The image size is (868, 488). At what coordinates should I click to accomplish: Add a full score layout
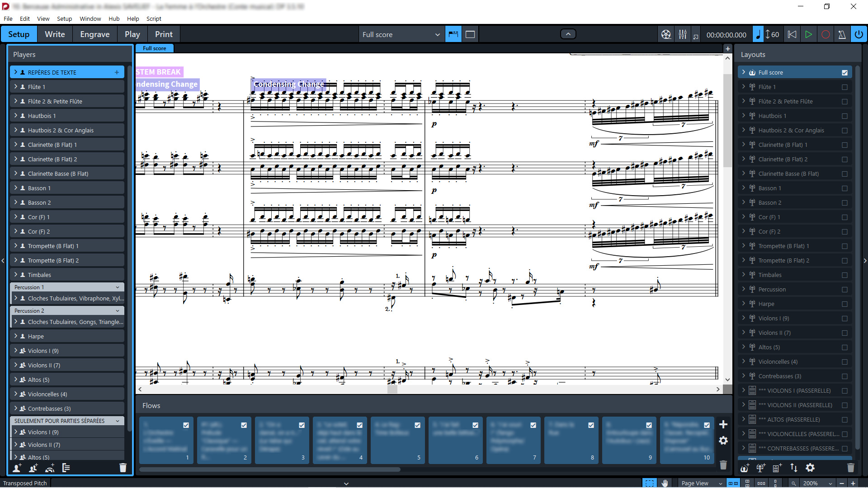tap(745, 468)
